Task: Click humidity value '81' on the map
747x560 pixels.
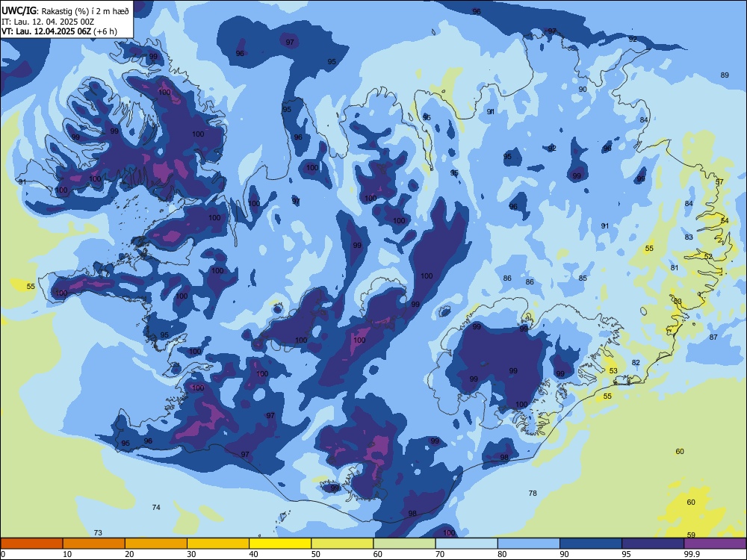Action: tap(675, 267)
